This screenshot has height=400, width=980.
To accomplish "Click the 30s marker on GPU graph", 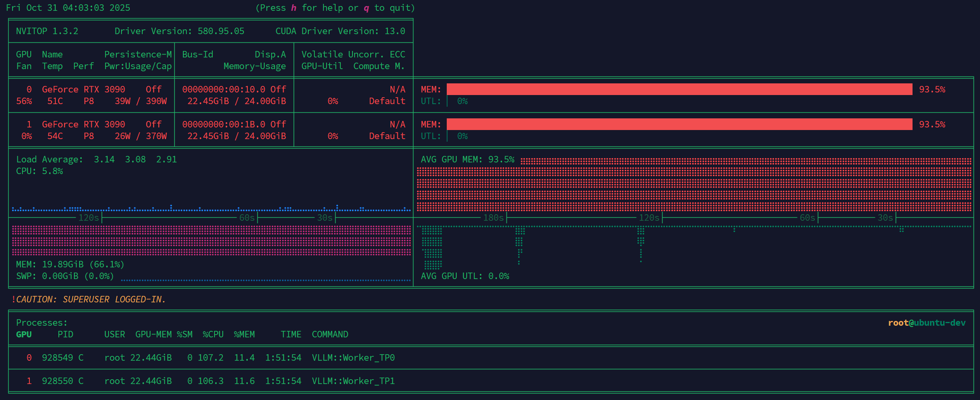I will coord(885,218).
